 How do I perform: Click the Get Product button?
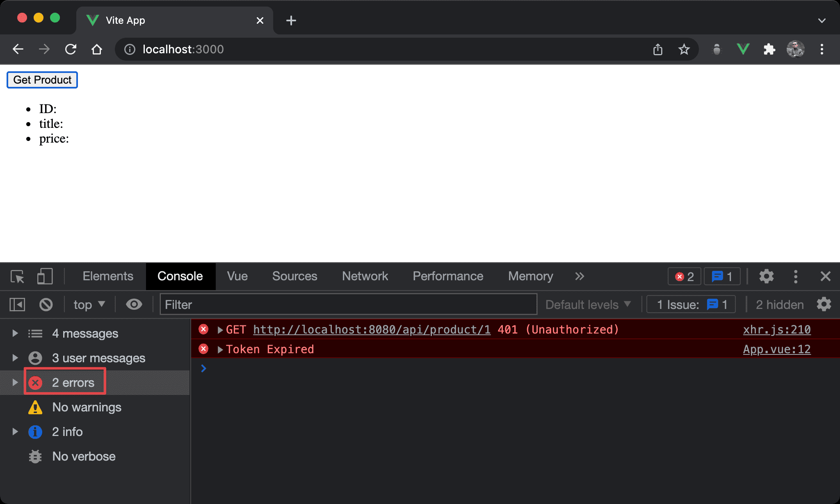[42, 80]
